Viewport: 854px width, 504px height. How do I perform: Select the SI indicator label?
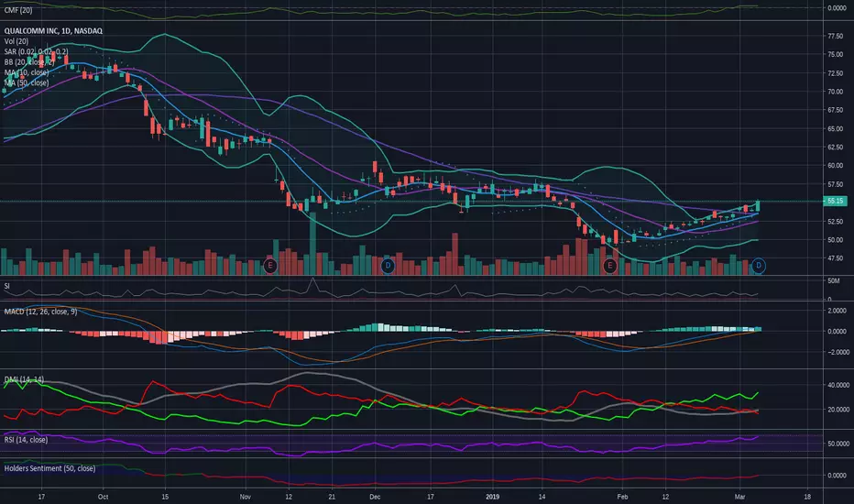pos(6,286)
